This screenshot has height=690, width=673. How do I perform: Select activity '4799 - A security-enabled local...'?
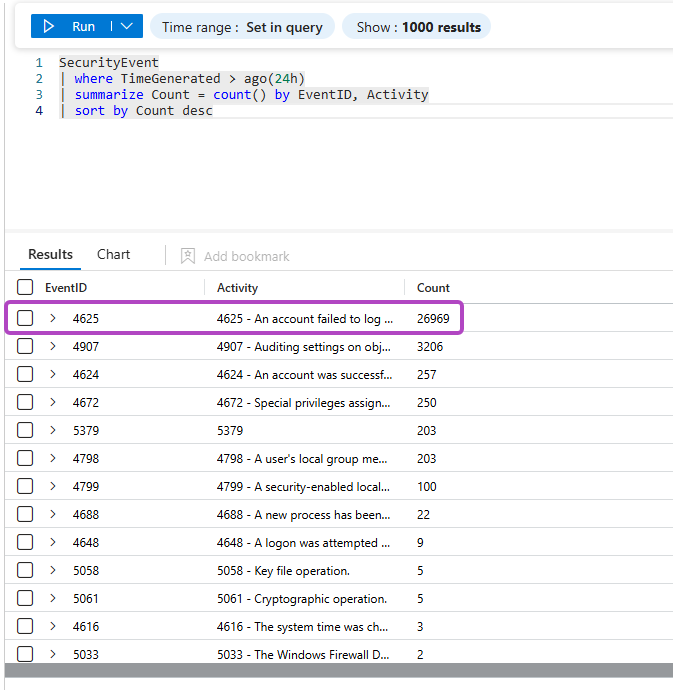pyautogui.click(x=303, y=487)
